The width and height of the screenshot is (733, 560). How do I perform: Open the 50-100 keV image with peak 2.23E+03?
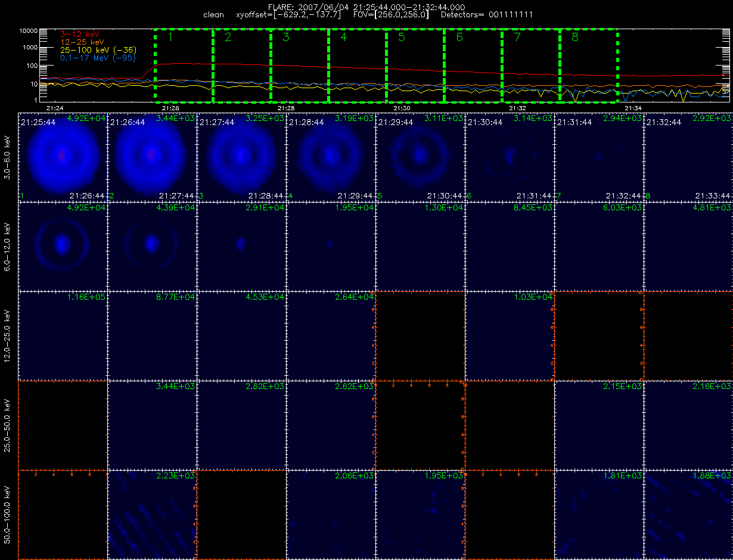(x=152, y=514)
